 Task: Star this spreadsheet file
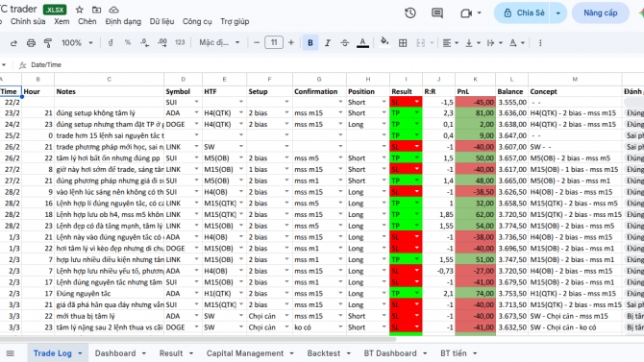click(80, 10)
